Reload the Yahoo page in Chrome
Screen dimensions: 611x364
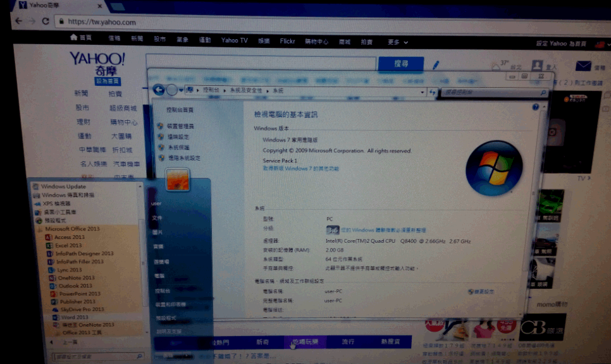click(46, 21)
